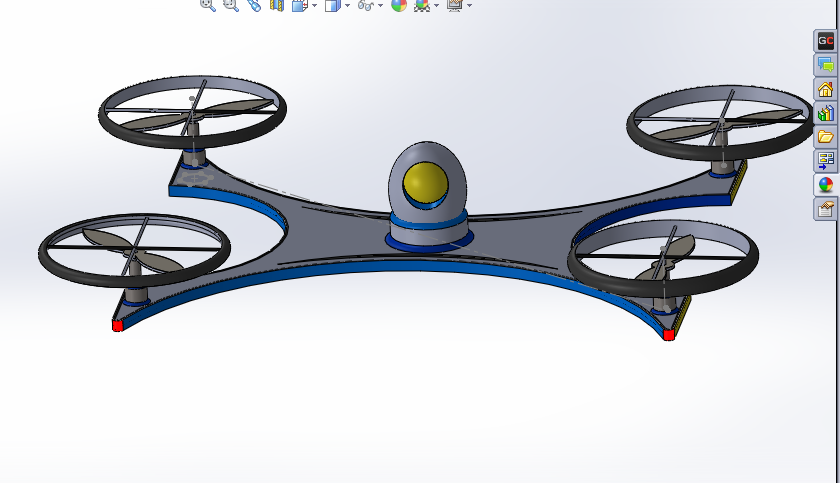Expand the Hide/Show Items dropdown arrow

[x=381, y=5]
